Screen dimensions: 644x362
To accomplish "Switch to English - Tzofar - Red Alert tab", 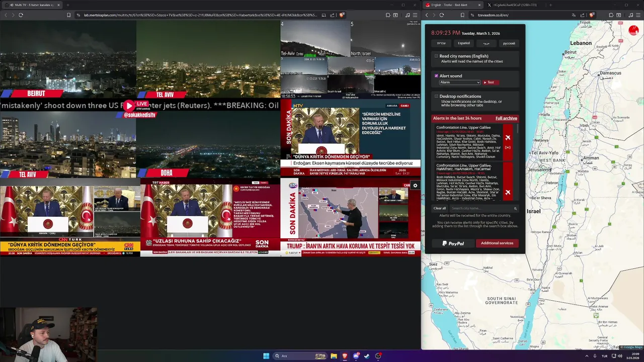I will click(x=453, y=5).
